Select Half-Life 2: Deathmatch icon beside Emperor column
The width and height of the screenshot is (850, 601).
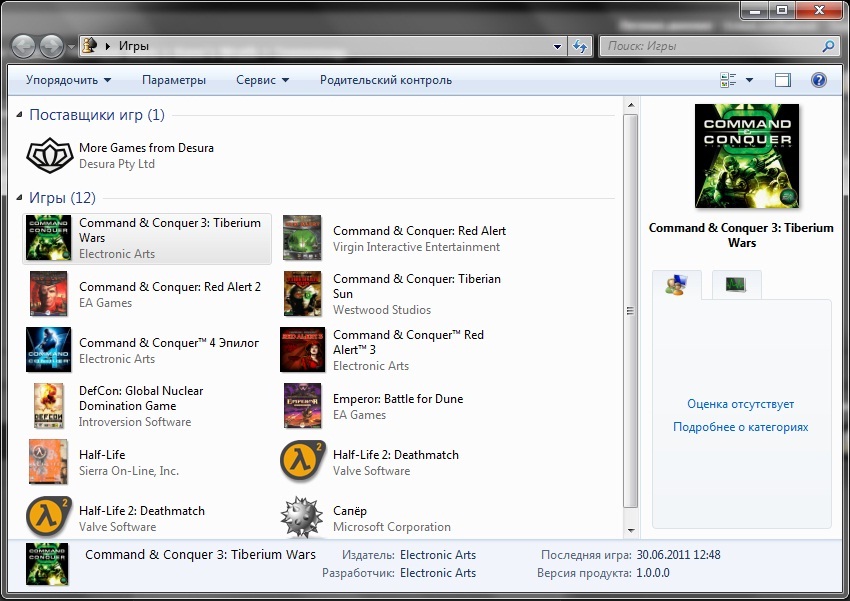click(x=302, y=461)
